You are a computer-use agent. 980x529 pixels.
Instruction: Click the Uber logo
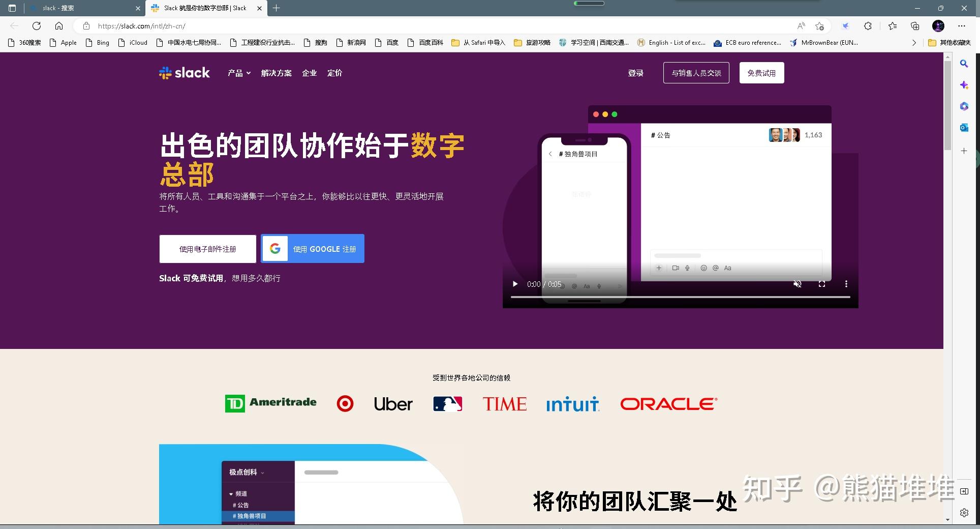coord(393,404)
